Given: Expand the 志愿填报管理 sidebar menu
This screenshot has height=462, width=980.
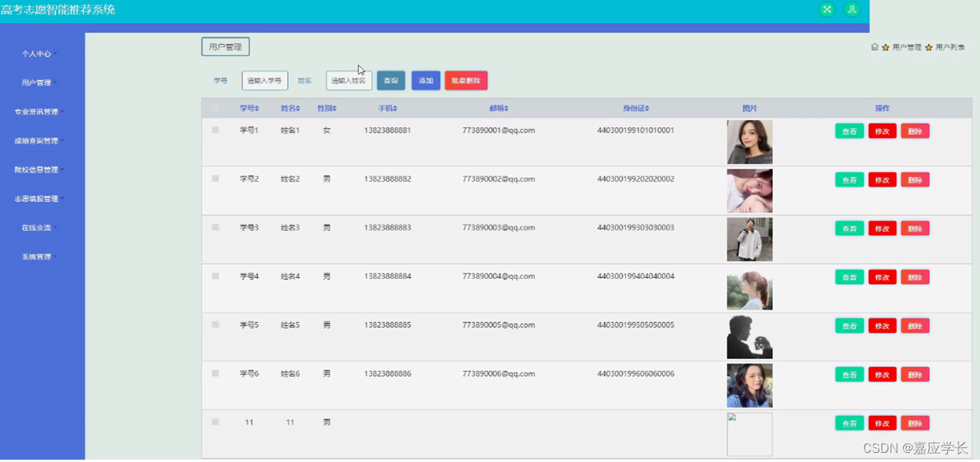Looking at the screenshot, I should tap(40, 199).
